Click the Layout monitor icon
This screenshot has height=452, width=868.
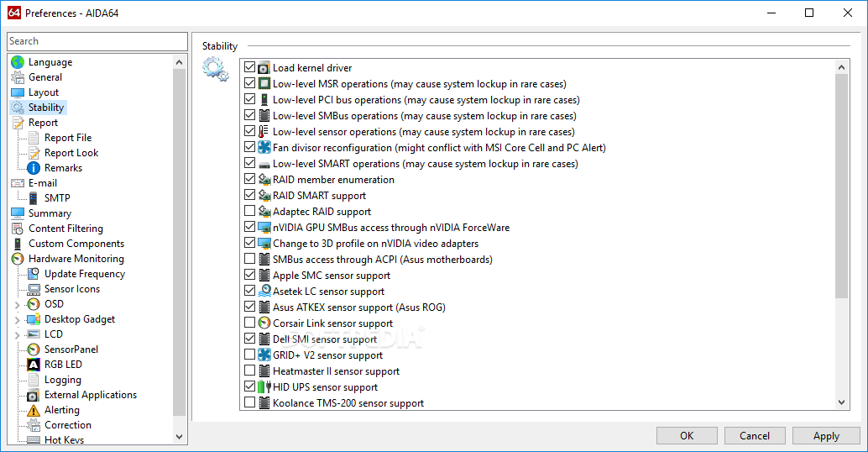pyautogui.click(x=18, y=92)
